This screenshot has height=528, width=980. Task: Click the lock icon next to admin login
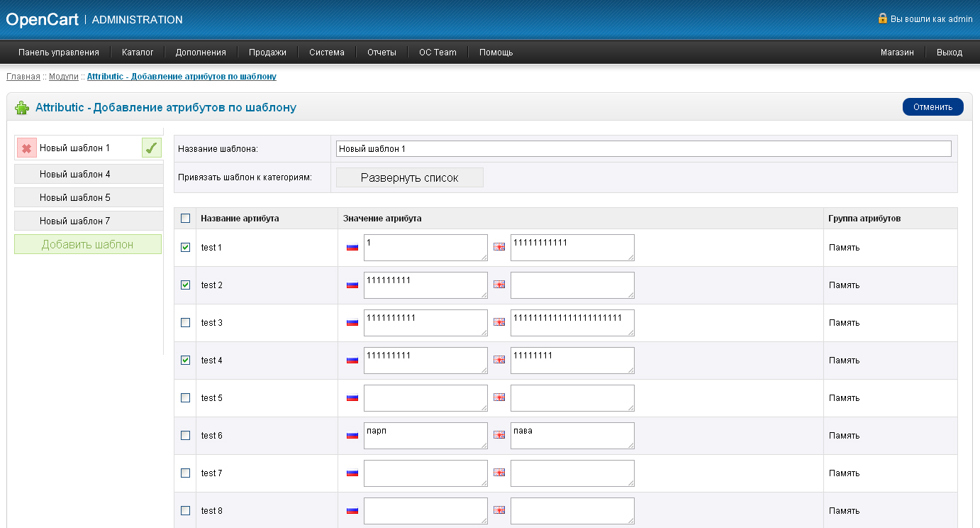[883, 18]
